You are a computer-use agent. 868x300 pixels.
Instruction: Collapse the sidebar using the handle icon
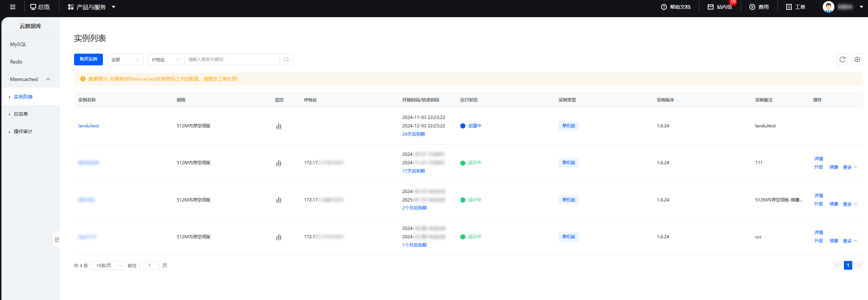[x=57, y=240]
